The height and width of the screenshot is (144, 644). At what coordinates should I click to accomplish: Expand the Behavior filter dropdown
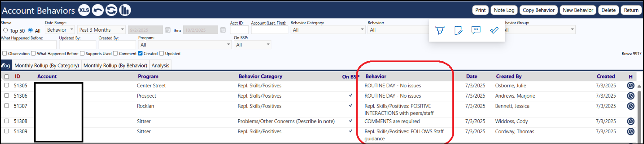tap(398, 30)
